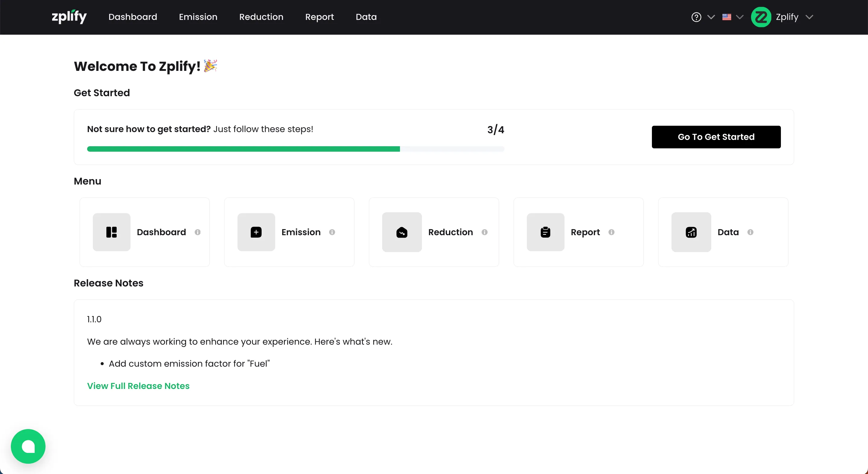The height and width of the screenshot is (474, 868).
Task: Expand the Zplify account menu
Action: point(782,17)
